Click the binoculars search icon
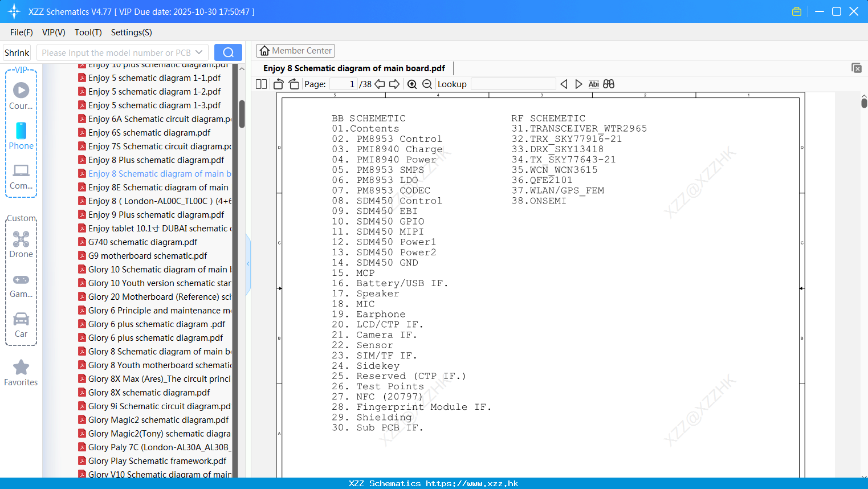This screenshot has width=868, height=489. (609, 84)
